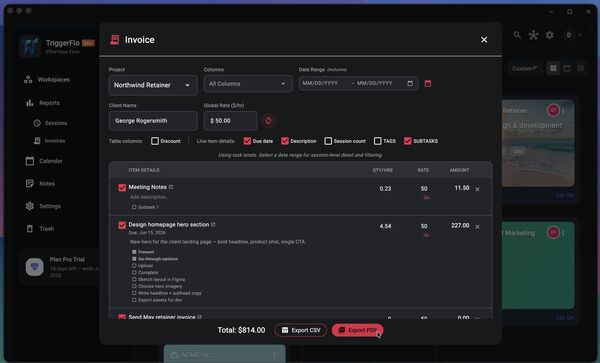The image size is (600, 363).
Task: Click Add description under Meeting Notes
Action: pyautogui.click(x=150, y=197)
